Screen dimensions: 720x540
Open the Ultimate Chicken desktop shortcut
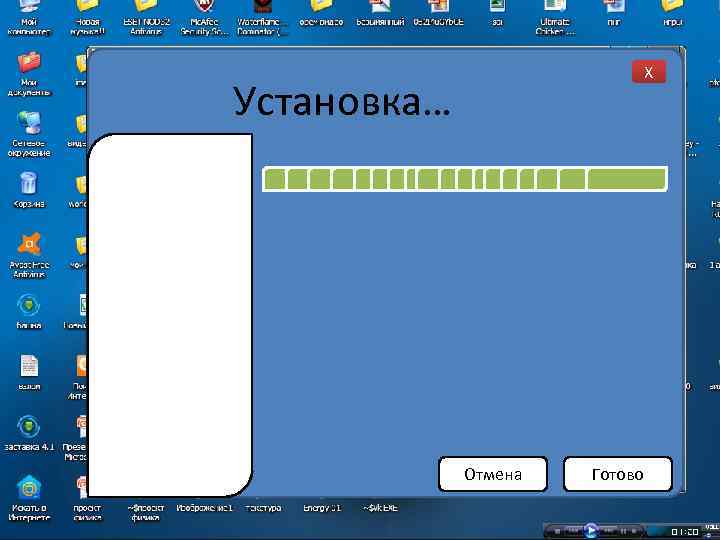point(555,17)
